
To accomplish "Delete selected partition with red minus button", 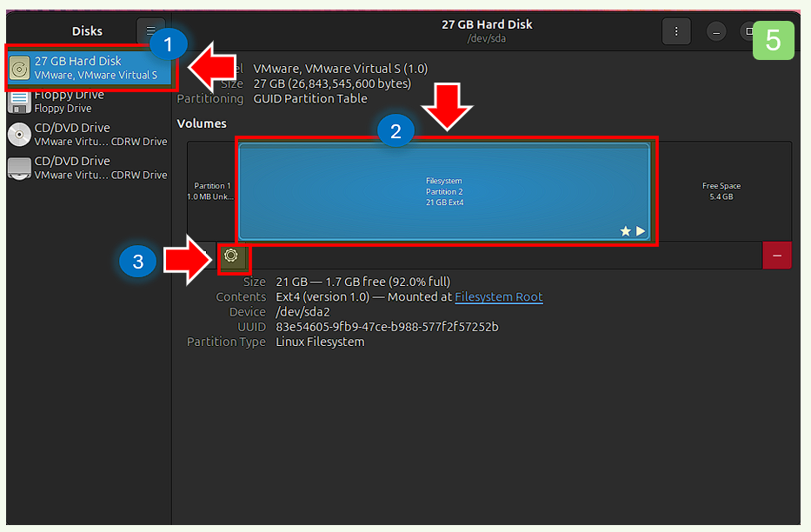I will click(x=777, y=256).
